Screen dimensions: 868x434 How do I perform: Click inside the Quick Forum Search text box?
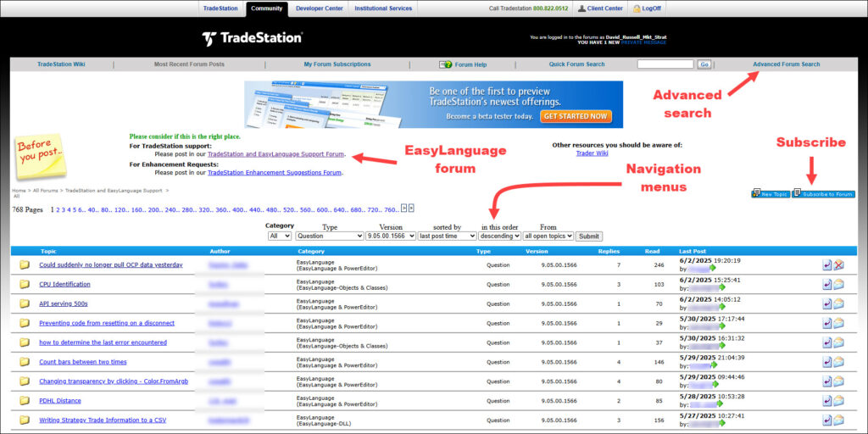pyautogui.click(x=665, y=64)
